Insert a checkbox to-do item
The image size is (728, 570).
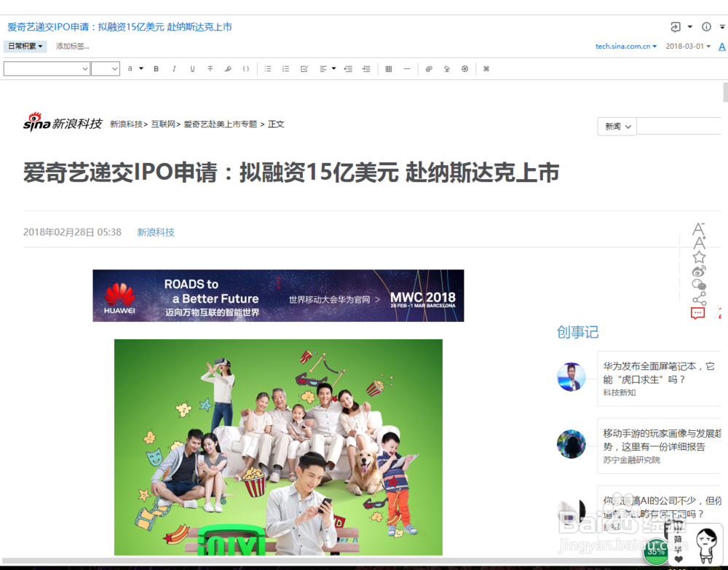(304, 68)
